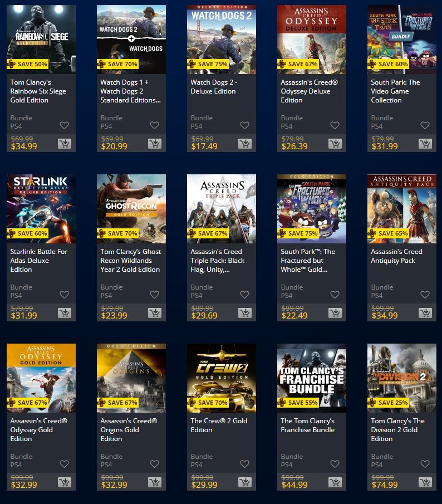Add Assassin's Creed Antiquity Pack to cart
Viewport: 442px width, 504px height.
tap(425, 313)
